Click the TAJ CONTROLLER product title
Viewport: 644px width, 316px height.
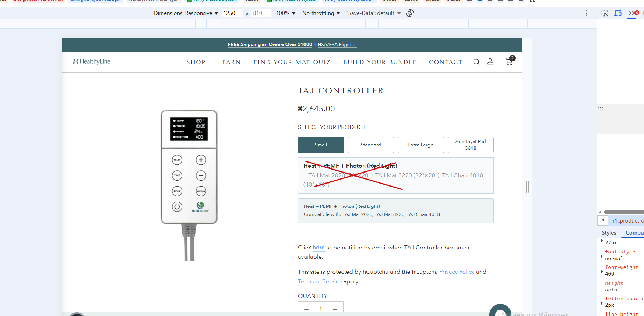point(341,91)
